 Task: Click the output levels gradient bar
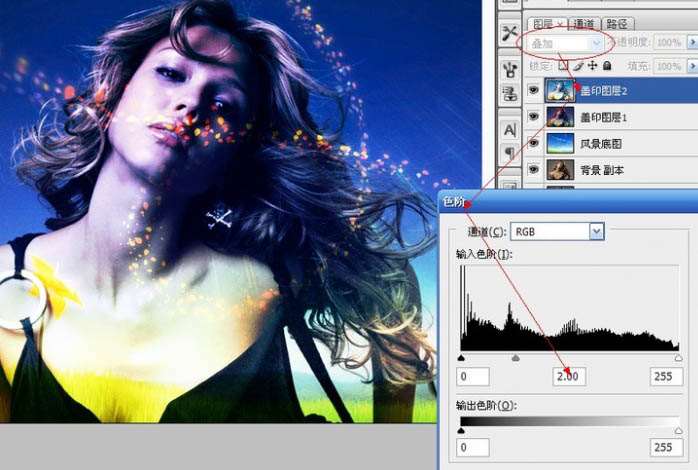[570, 421]
